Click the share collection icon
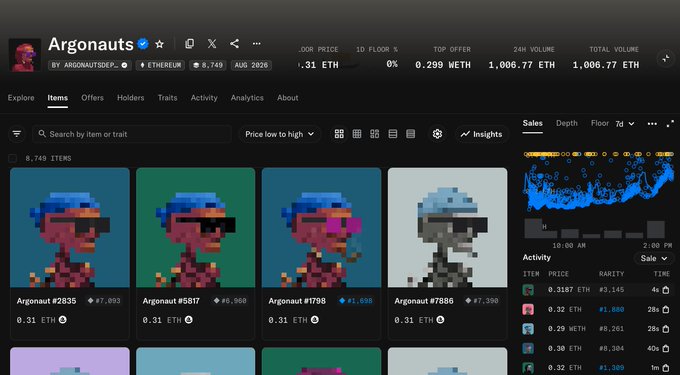Image resolution: width=680 pixels, height=375 pixels. pos(234,43)
